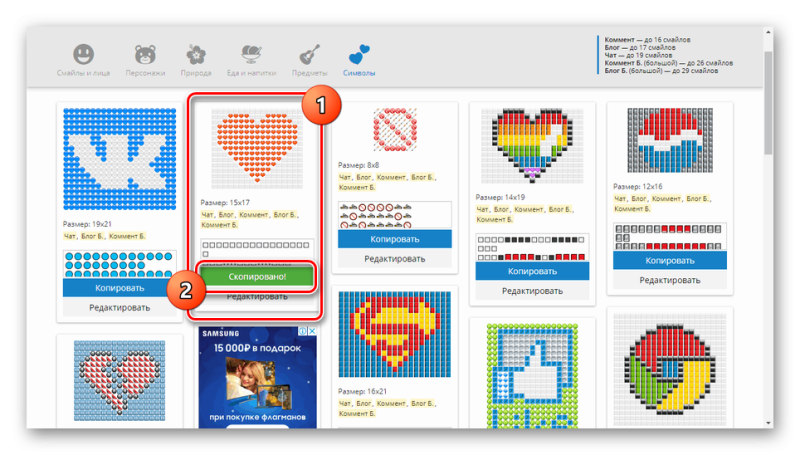Open the Еда и напитки category
This screenshot has width=800, height=455.
click(251, 60)
